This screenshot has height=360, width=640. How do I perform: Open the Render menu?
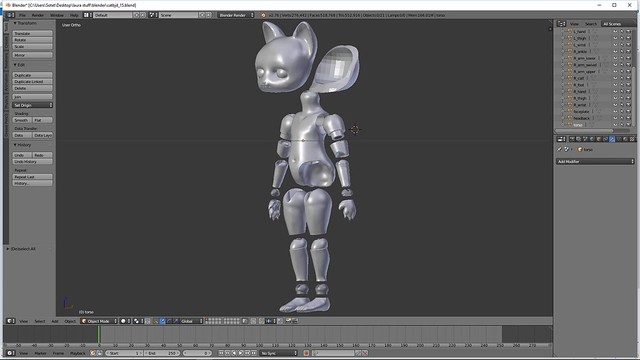[x=38, y=15]
